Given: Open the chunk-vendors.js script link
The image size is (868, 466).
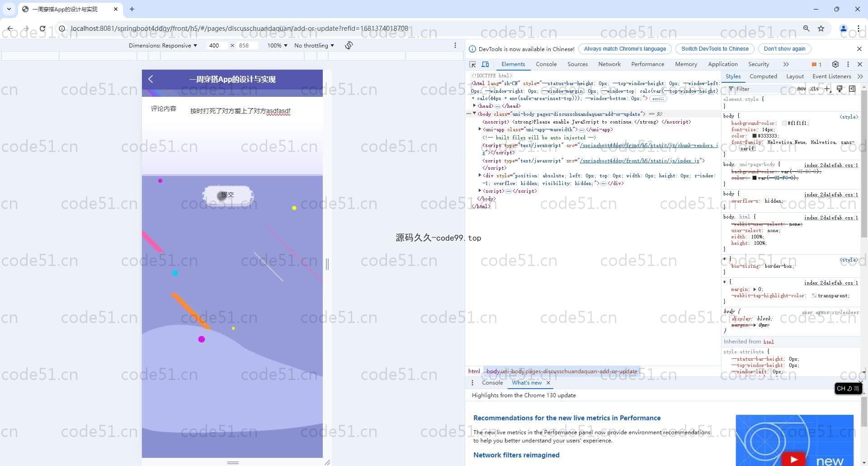Looking at the screenshot, I should 649,145.
